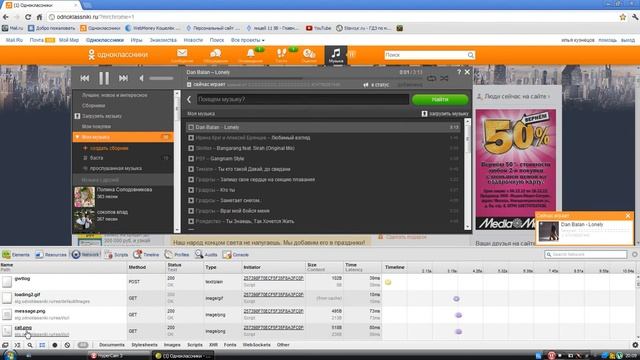Open Оценки icon in orange bar

[x=309, y=56]
